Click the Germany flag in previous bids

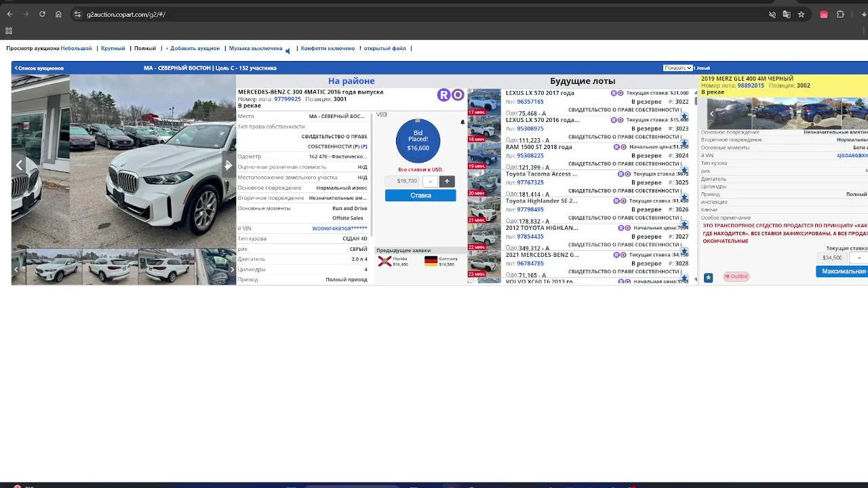point(431,261)
